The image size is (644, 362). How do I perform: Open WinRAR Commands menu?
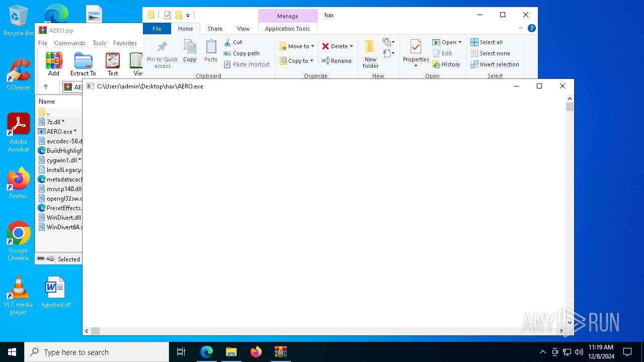pos(70,43)
